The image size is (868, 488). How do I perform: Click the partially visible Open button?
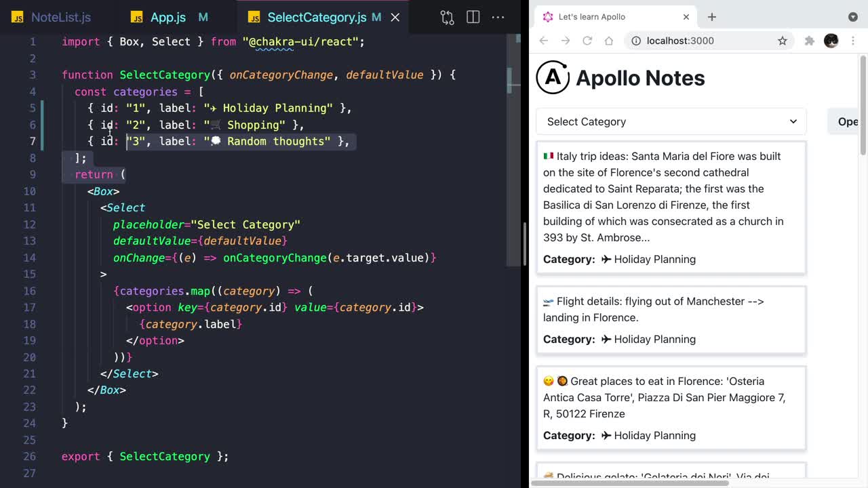coord(847,122)
